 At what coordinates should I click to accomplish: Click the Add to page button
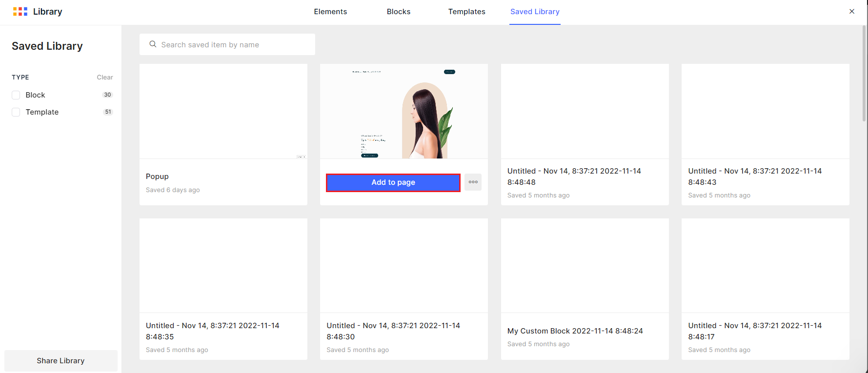[393, 182]
